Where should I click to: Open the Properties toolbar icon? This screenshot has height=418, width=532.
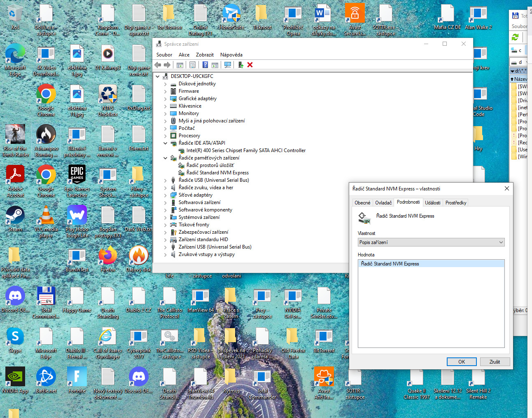[192, 65]
